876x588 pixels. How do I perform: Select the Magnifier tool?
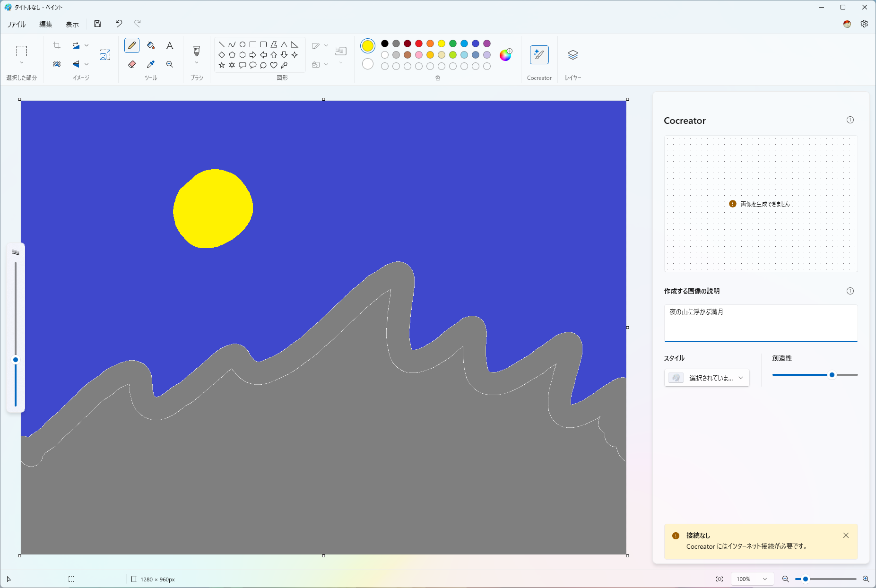170,64
